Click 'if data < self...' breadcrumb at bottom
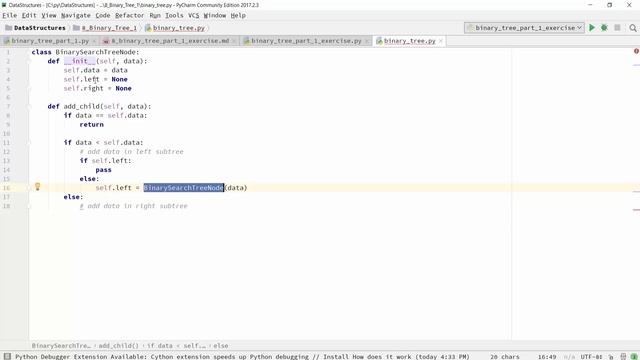 point(176,346)
